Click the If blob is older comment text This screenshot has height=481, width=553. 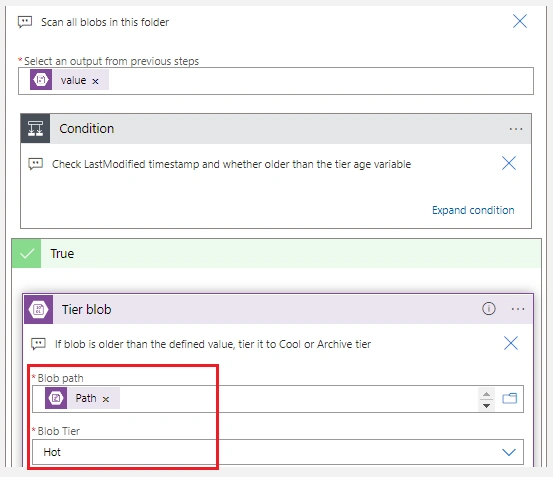pos(213,344)
